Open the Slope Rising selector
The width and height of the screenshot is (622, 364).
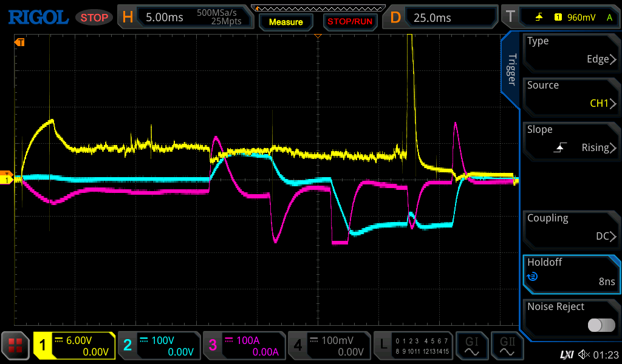(571, 140)
